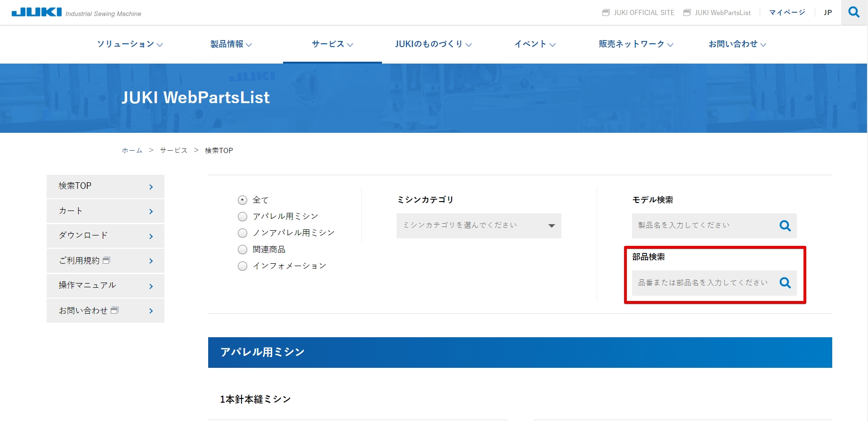Expand the イベント menu chevron

pos(552,45)
